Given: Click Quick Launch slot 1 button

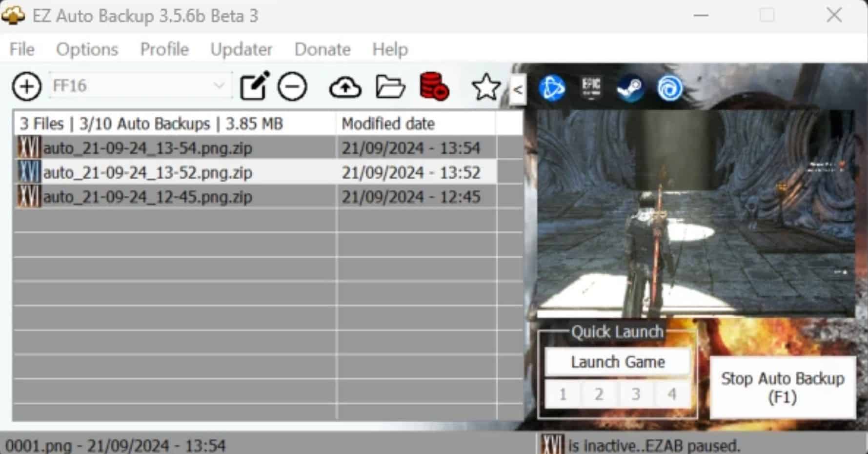Looking at the screenshot, I should (563, 393).
